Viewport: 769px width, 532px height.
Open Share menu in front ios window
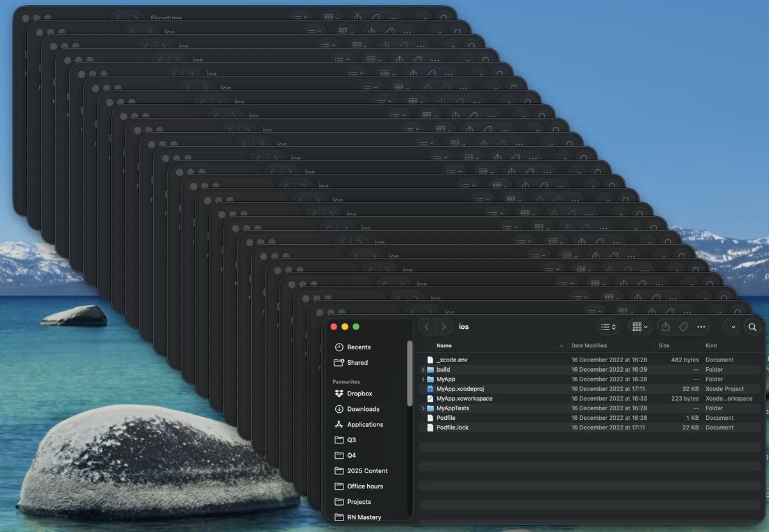click(666, 327)
